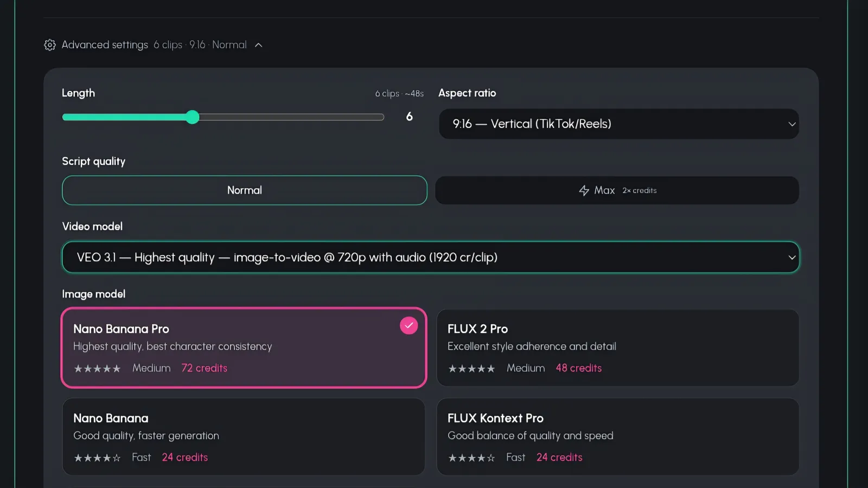The width and height of the screenshot is (868, 488).
Task: Click the Length slider handle
Action: pyautogui.click(x=193, y=117)
